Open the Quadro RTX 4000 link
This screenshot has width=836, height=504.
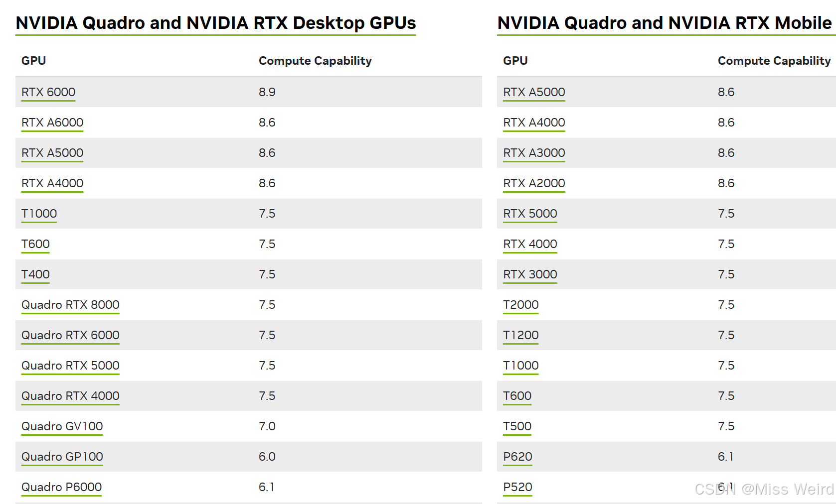[x=70, y=396]
